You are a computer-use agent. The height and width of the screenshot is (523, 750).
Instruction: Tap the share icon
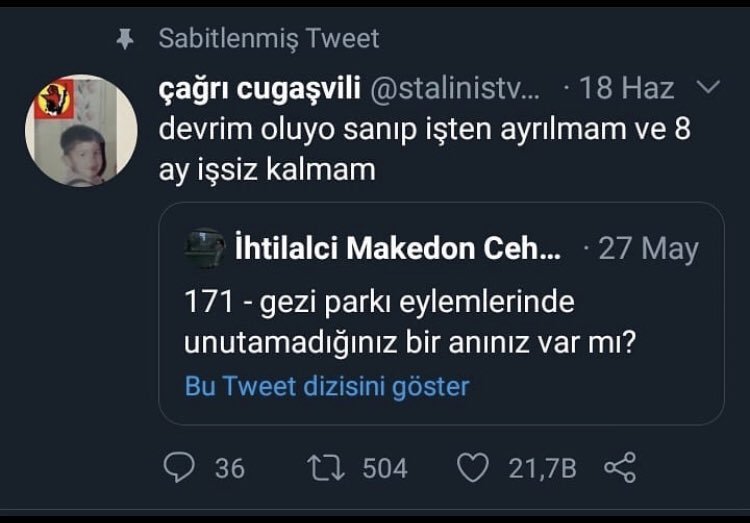click(621, 467)
